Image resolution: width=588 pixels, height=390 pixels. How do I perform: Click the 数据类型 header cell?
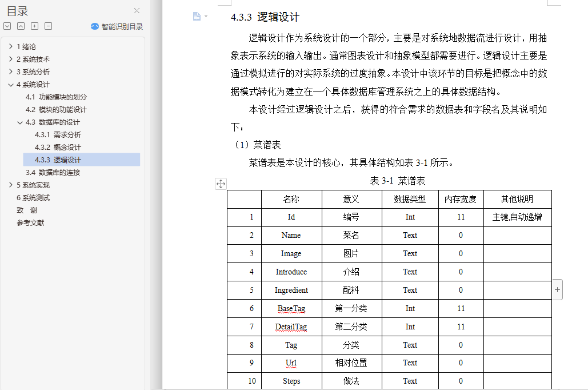(410, 200)
